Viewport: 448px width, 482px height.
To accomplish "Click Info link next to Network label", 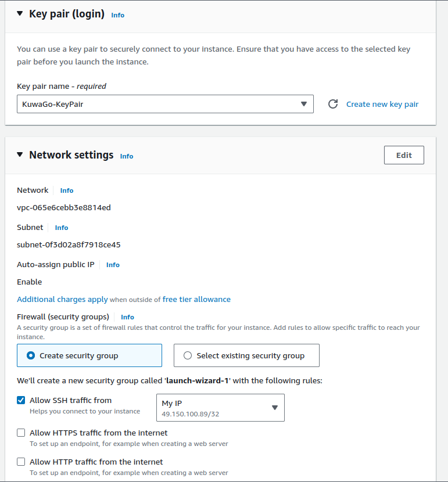I will click(x=67, y=190).
